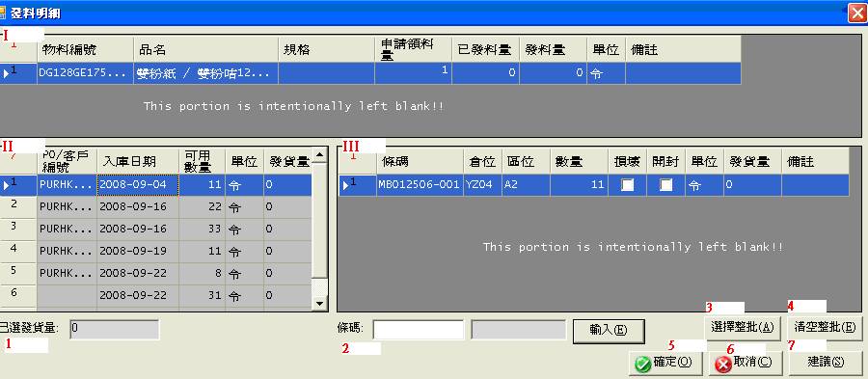Select batch row 2 with quantity 22
Image resolution: width=868 pixels, height=379 pixels.
(x=156, y=207)
